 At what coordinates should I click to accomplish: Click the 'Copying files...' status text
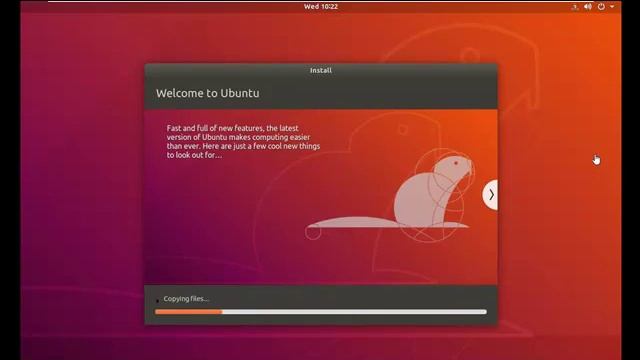[x=186, y=299]
